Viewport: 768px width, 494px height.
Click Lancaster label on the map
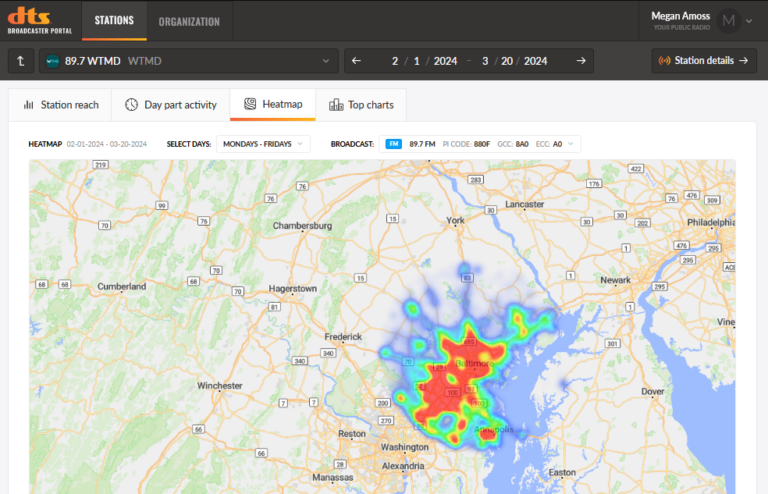(525, 204)
